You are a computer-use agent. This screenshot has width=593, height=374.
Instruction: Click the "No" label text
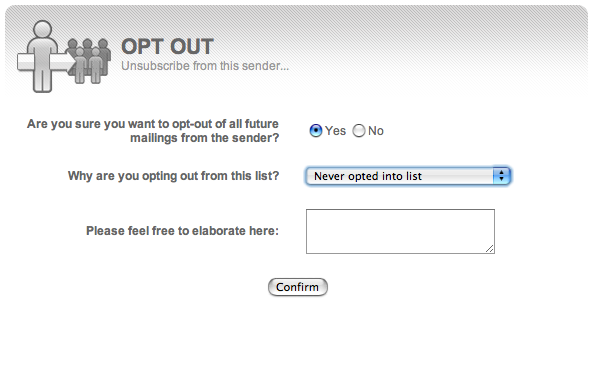[x=376, y=131]
